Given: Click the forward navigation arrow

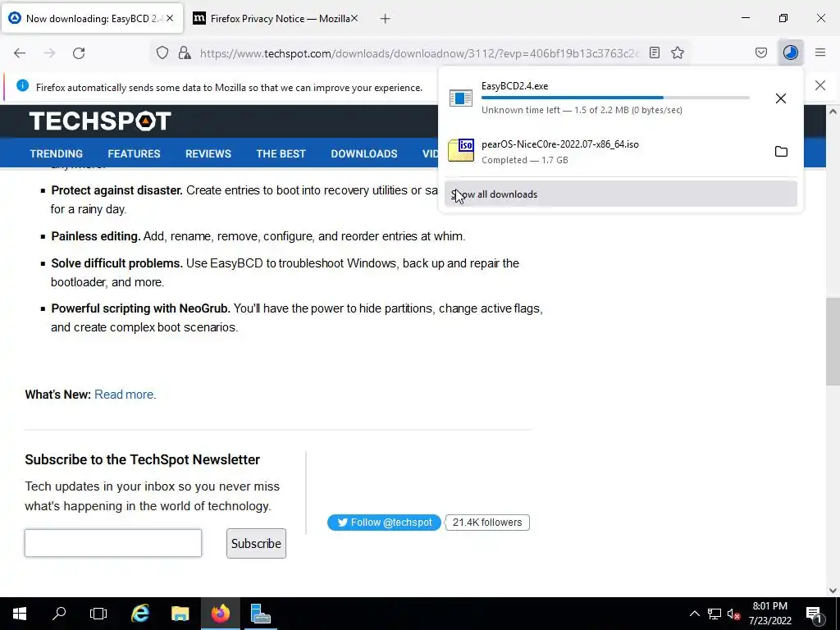Looking at the screenshot, I should (49, 52).
